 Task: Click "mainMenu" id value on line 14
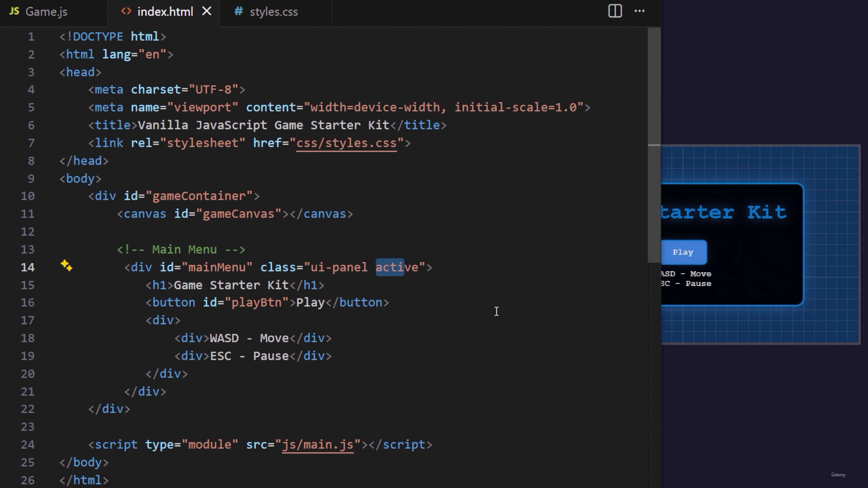point(217,267)
